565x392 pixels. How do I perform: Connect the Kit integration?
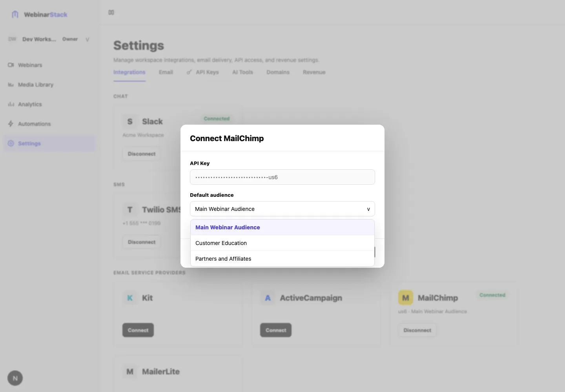138,330
